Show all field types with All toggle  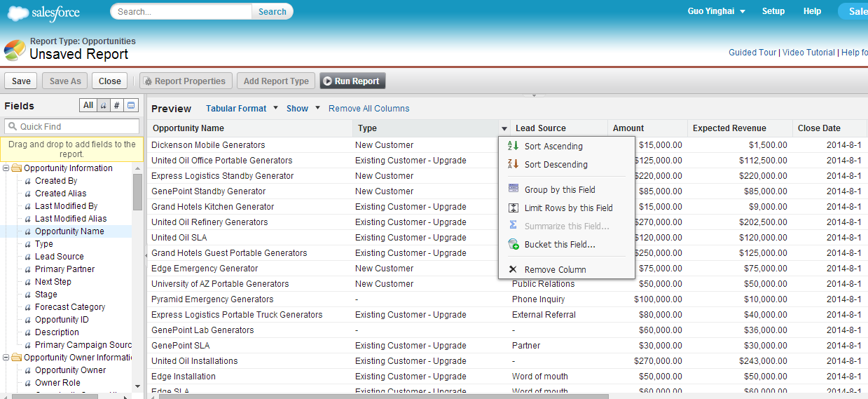point(88,106)
